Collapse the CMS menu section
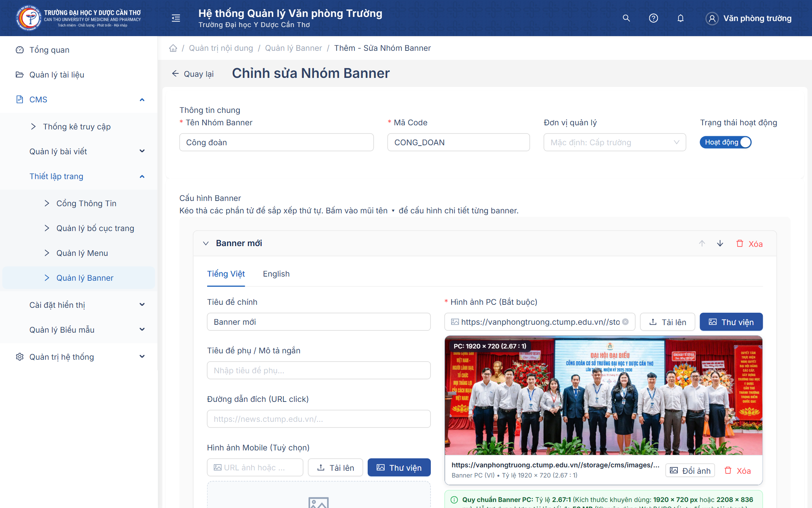 142,100
